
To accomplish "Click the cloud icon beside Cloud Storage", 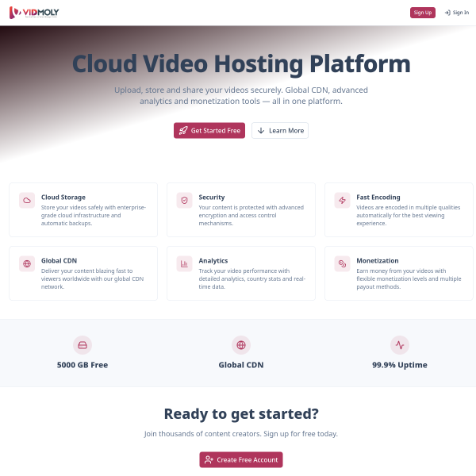I will (27, 201).
